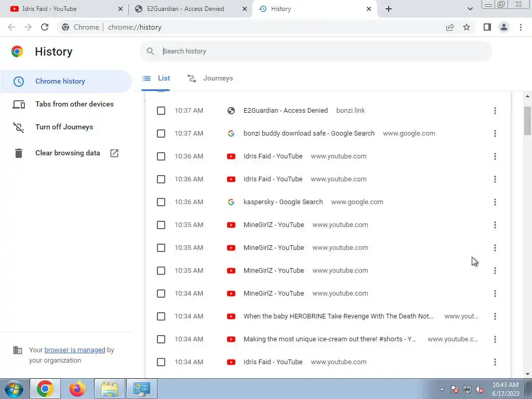The image size is (532, 399).
Task: Click the external link icon beside Clear browsing data
Action: (114, 153)
